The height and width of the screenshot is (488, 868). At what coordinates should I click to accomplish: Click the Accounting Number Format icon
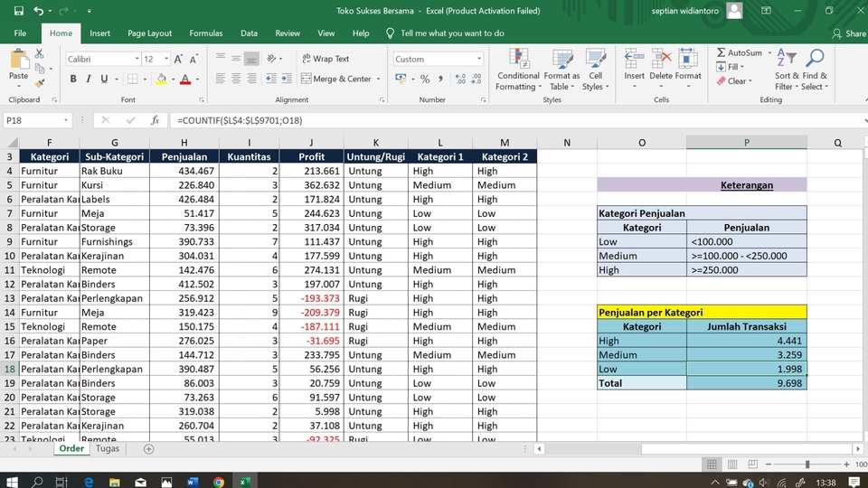[401, 80]
